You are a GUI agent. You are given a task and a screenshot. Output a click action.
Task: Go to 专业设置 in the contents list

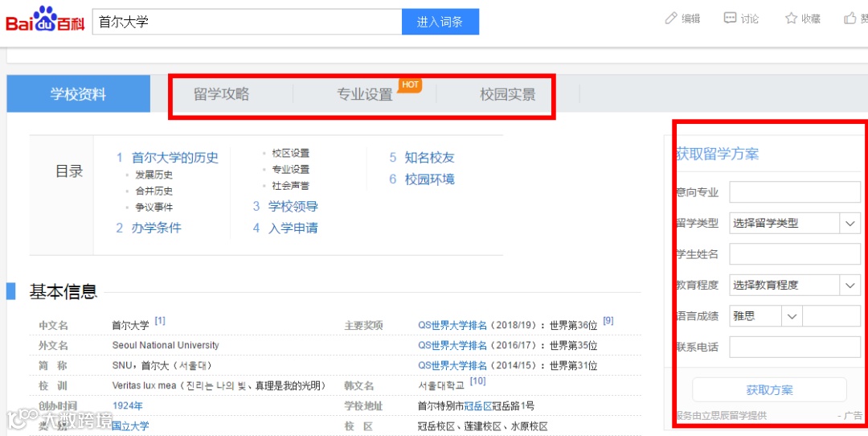point(291,170)
